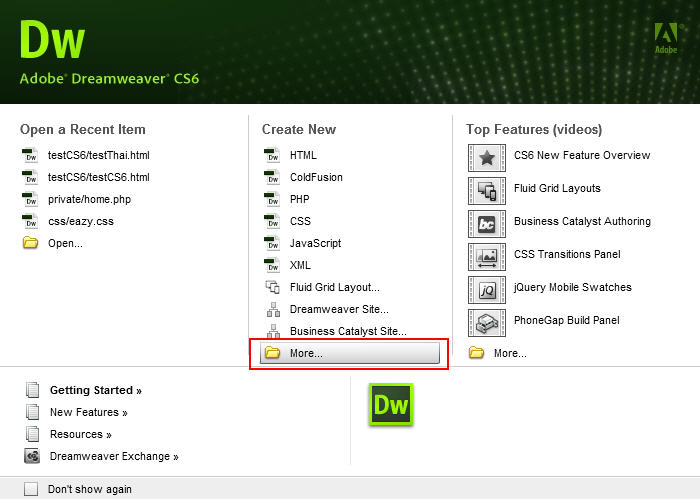Click the CSS Transitions Panel video icon
700x499 pixels.
[x=487, y=257]
